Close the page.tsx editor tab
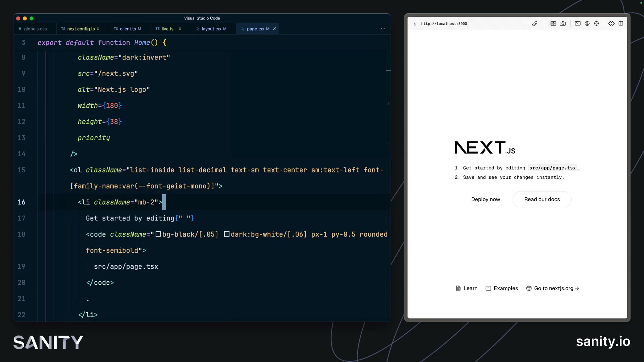The width and height of the screenshot is (644, 362). (274, 29)
